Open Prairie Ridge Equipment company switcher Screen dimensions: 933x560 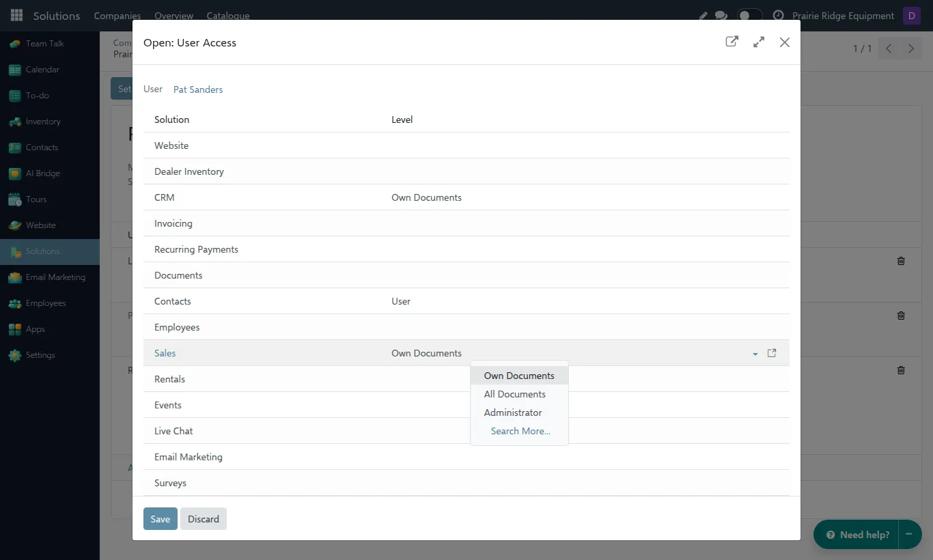coord(843,16)
